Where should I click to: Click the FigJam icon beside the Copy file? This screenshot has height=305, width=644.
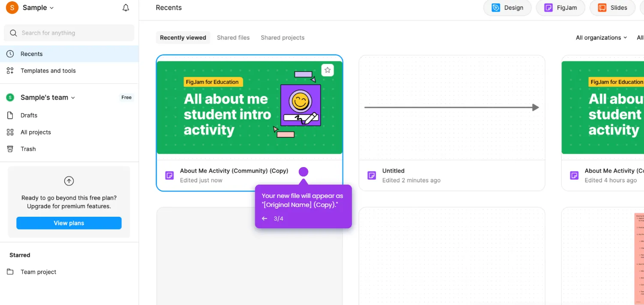pos(169,175)
